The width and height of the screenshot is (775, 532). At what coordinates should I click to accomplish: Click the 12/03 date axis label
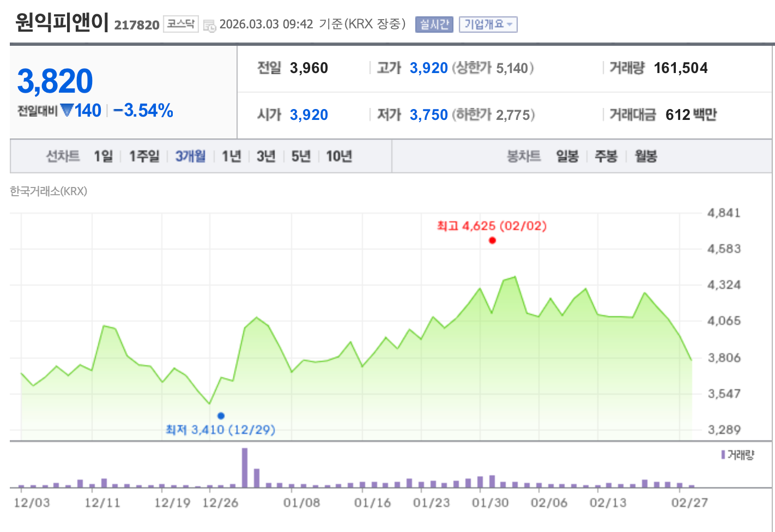pos(32,503)
